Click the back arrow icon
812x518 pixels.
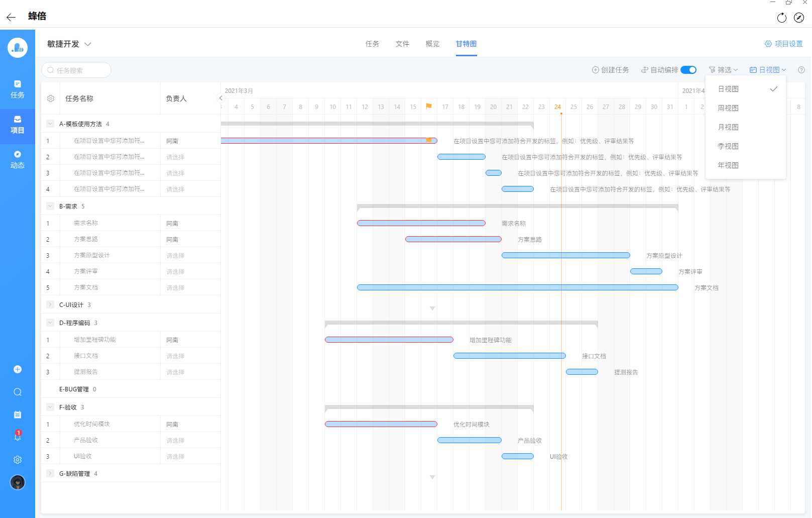point(11,17)
